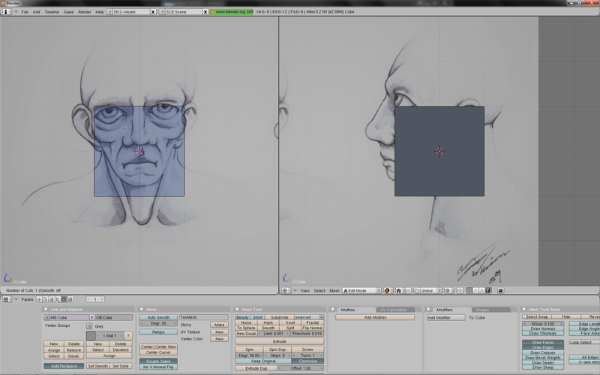This screenshot has width=600, height=375.
Task: Click the pivot point icon in the 3D header
Action: pos(399,290)
